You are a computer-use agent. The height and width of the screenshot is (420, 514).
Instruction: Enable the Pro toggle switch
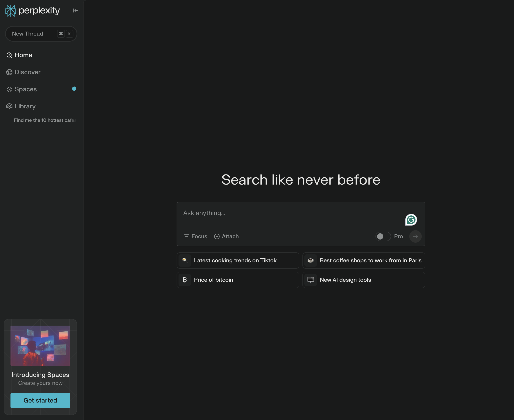383,236
